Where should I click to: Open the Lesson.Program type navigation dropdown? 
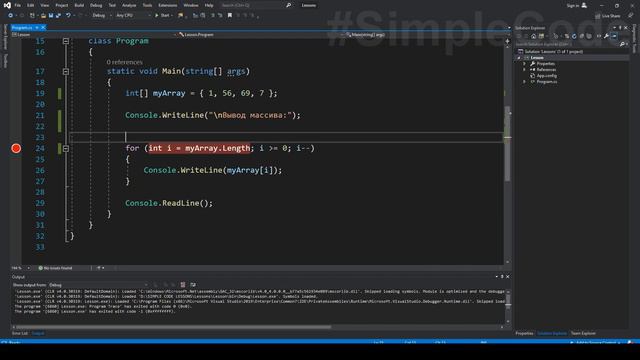pyautogui.click(x=260, y=35)
